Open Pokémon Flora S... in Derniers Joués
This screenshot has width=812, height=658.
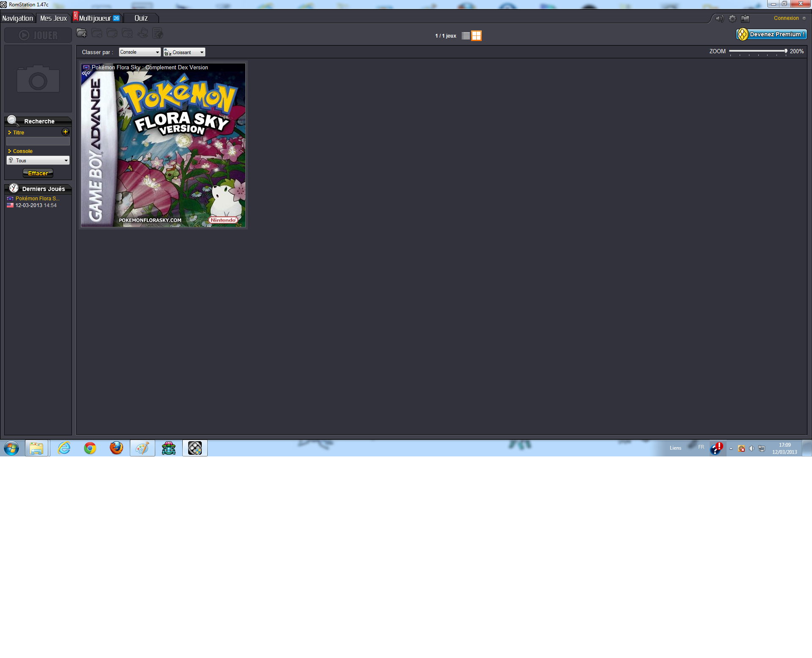click(37, 199)
